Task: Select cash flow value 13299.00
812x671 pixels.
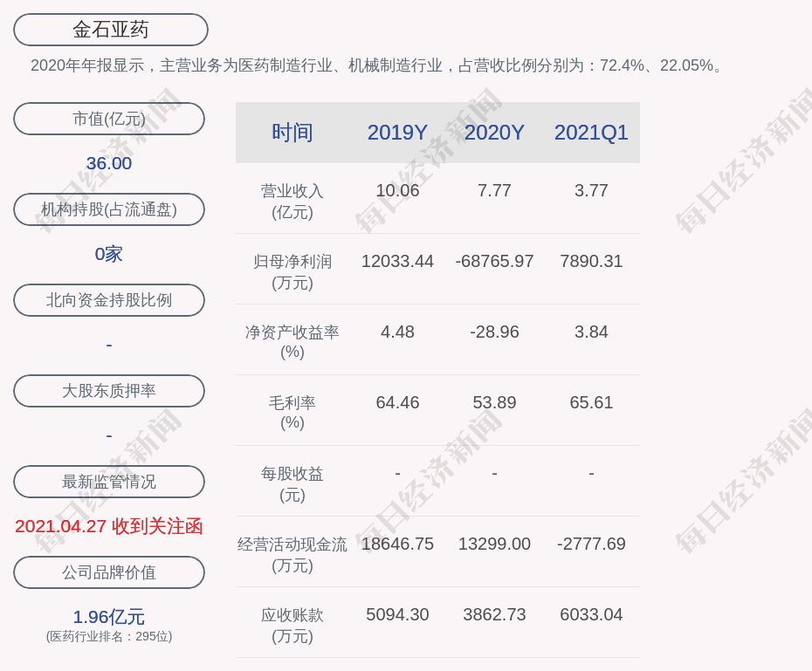Action: tap(494, 544)
